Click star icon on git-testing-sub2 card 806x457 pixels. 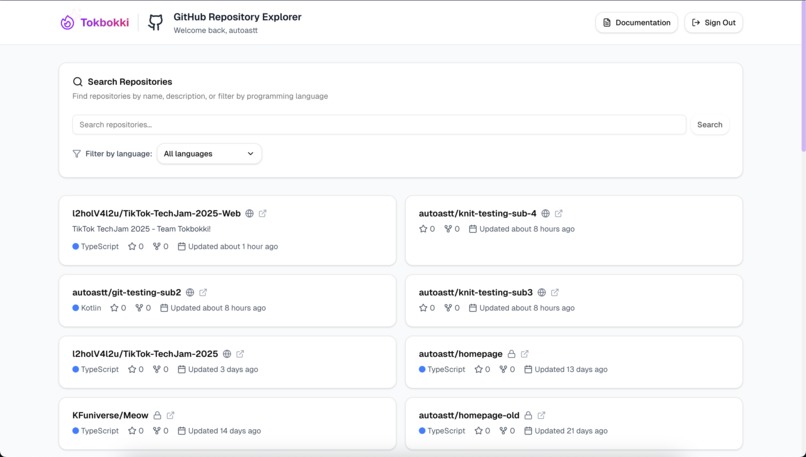114,308
